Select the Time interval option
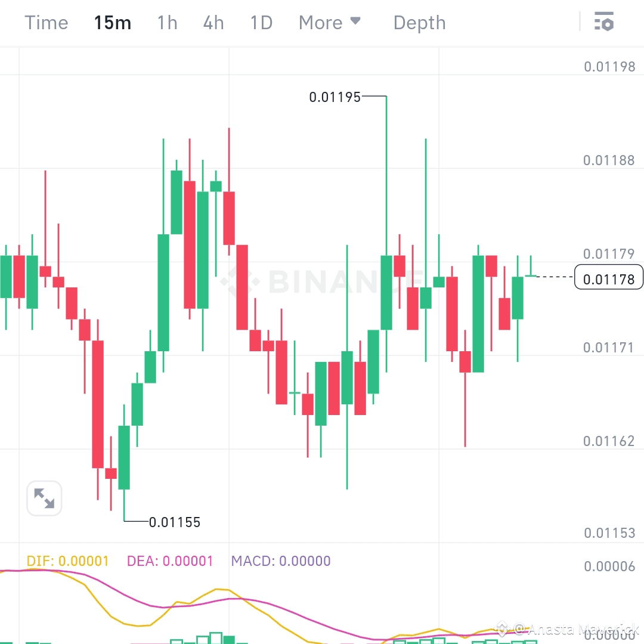This screenshot has width=644, height=644. (x=47, y=22)
